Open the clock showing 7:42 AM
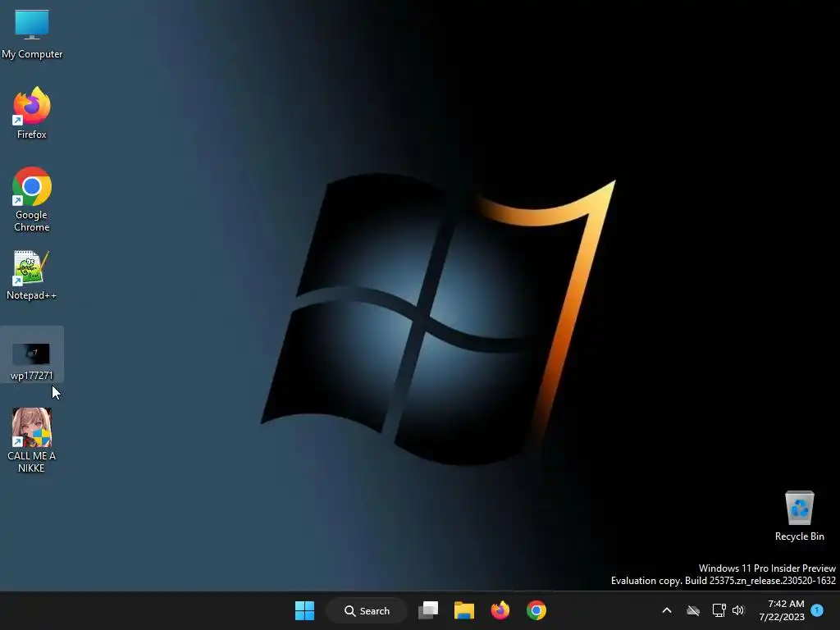 click(782, 610)
